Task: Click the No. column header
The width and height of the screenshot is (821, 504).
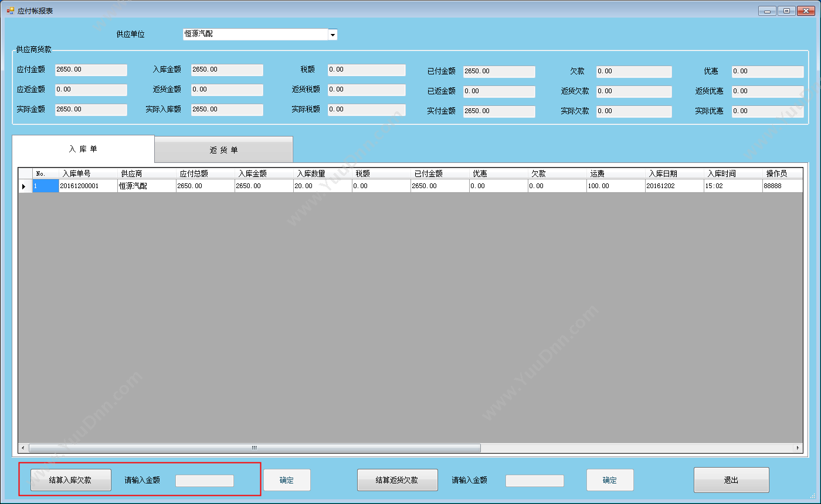Action: tap(45, 174)
